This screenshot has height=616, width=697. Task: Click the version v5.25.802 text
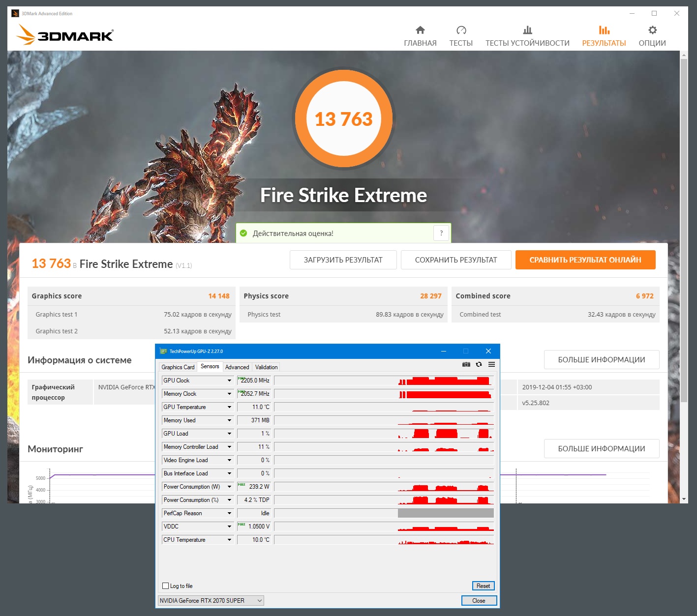(536, 403)
